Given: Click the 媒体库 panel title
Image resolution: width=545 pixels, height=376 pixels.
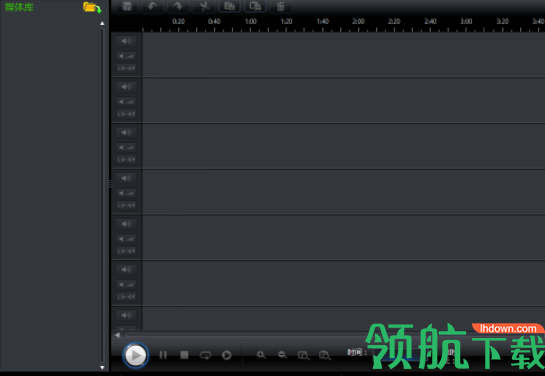Looking at the screenshot, I should [x=19, y=7].
